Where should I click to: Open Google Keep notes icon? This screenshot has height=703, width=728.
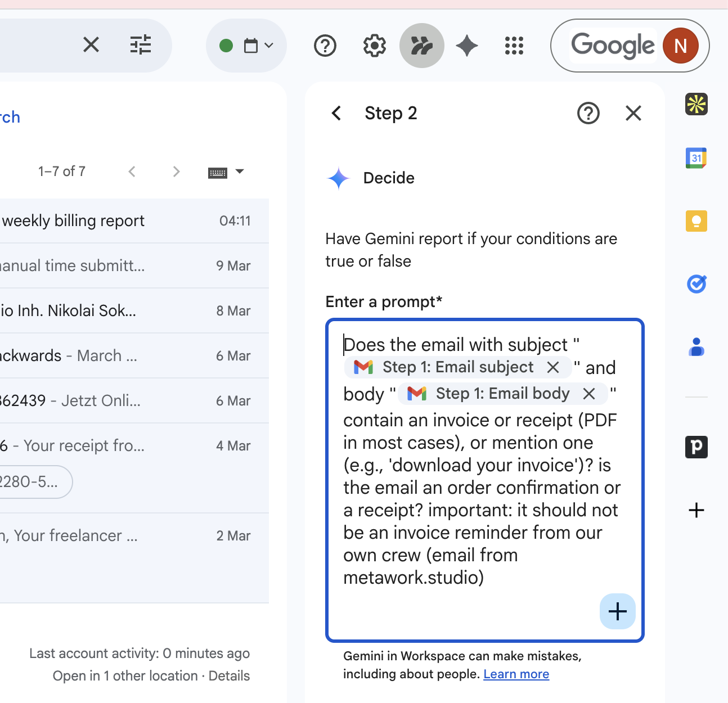[x=696, y=221]
